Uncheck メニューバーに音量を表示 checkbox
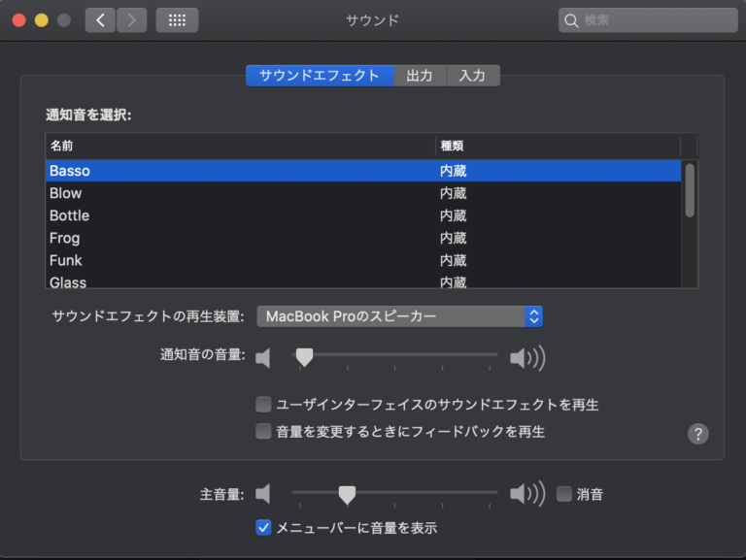The image size is (746, 560). (x=263, y=528)
